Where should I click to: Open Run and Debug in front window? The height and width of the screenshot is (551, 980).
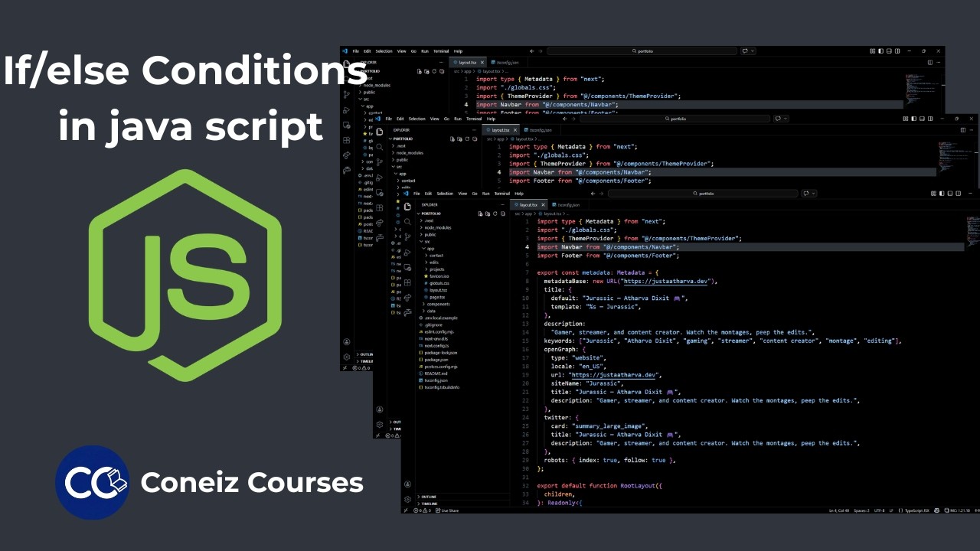point(407,253)
